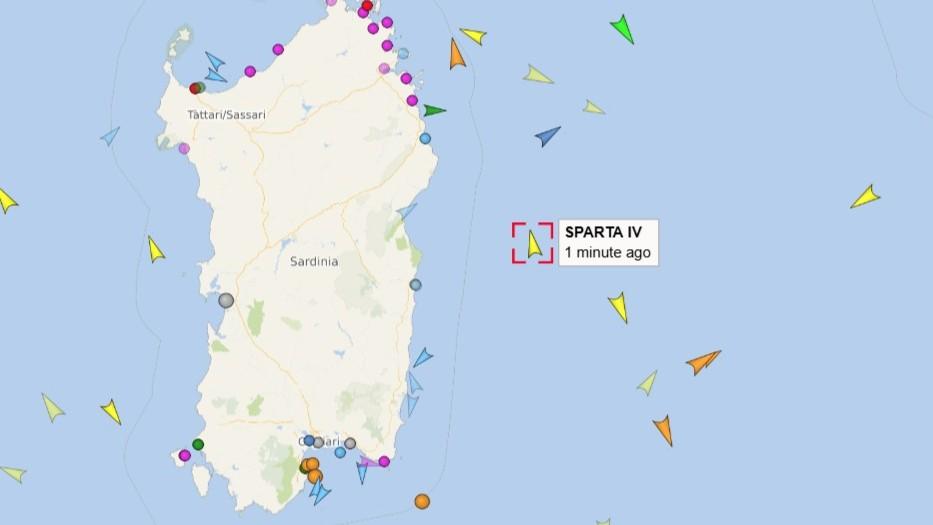This screenshot has width=933, height=525.
Task: Select the dark green port circle on southwest coast
Action: pos(198,444)
